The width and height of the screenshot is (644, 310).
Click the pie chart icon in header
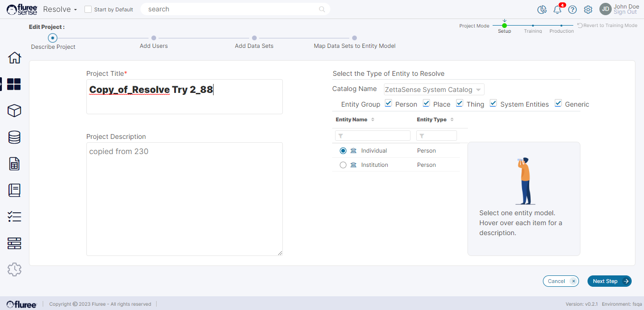[x=542, y=9]
